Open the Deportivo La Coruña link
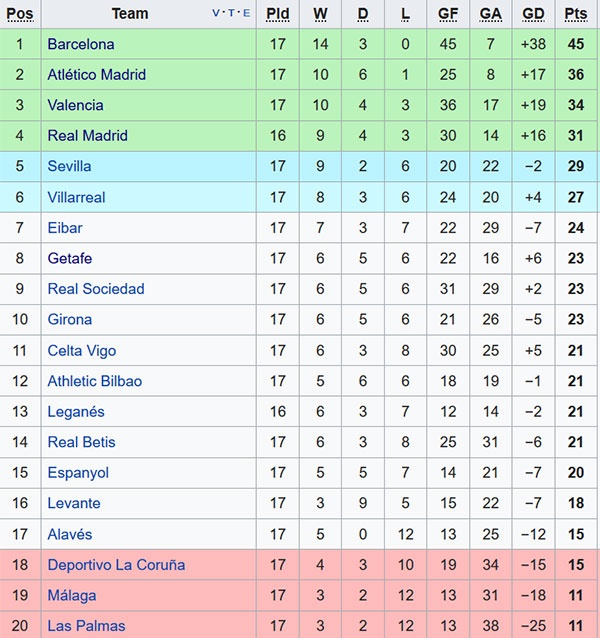This screenshot has height=638, width=600. (x=116, y=565)
